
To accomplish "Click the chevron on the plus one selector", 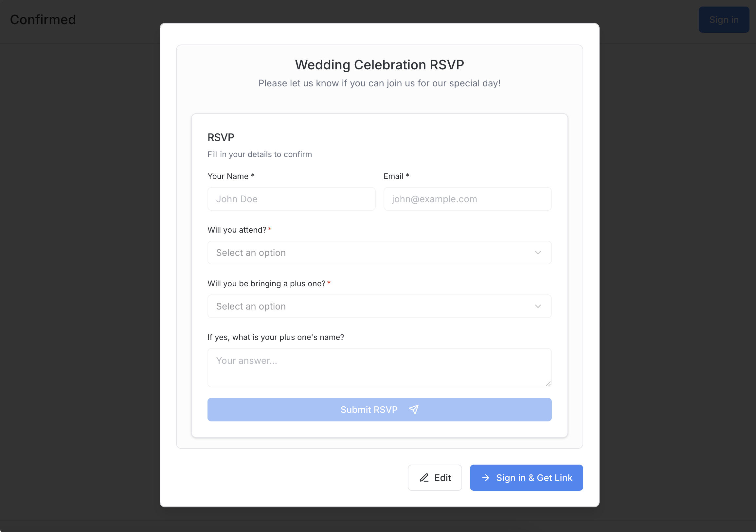I will [x=538, y=306].
